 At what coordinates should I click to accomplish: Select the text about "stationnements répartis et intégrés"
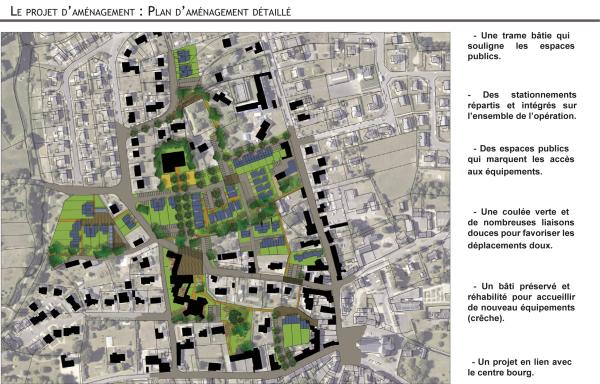click(522, 105)
